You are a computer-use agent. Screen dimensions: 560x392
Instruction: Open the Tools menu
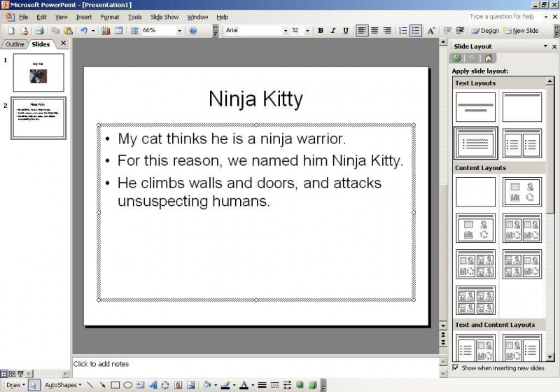tap(135, 17)
